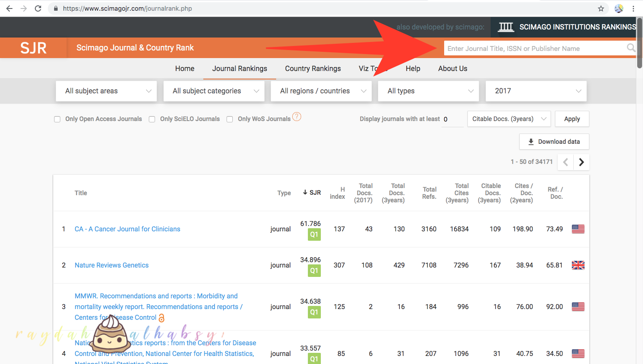
Task: Click the UK flag for Nature Reviews Genetics
Action: click(578, 265)
